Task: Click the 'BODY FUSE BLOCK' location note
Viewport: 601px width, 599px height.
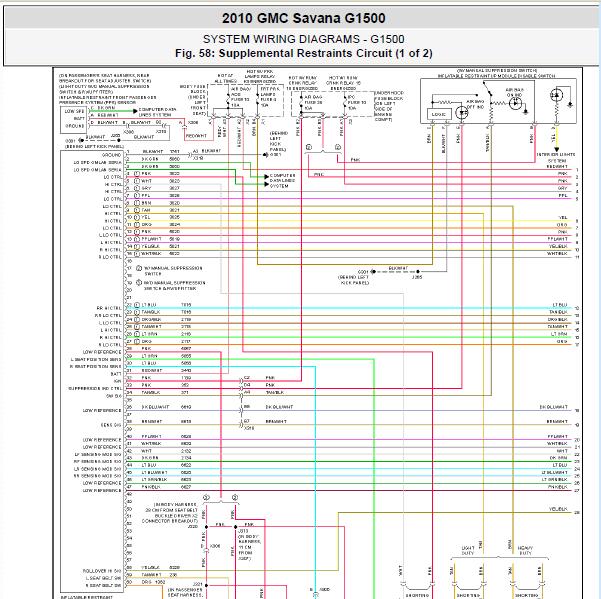Action: point(193,100)
